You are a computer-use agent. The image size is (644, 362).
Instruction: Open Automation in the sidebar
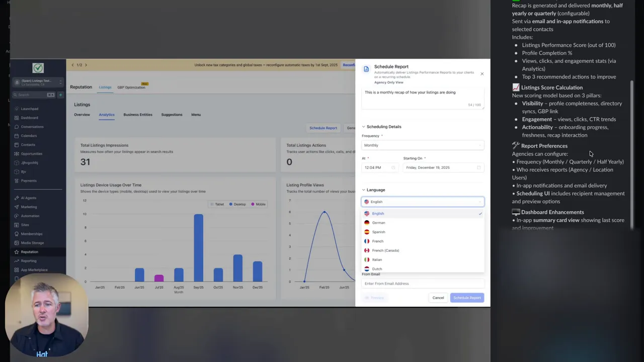30,216
